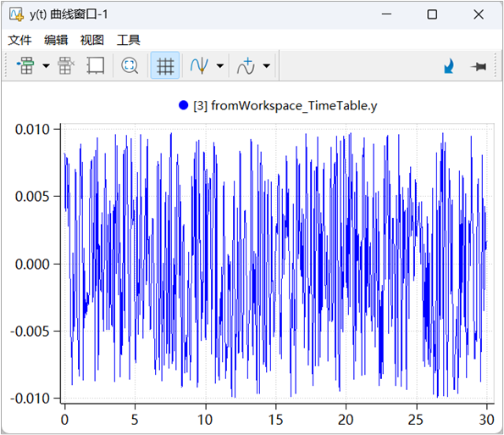Open the add subplot dropdown arrow
504x435 pixels.
(x=47, y=66)
